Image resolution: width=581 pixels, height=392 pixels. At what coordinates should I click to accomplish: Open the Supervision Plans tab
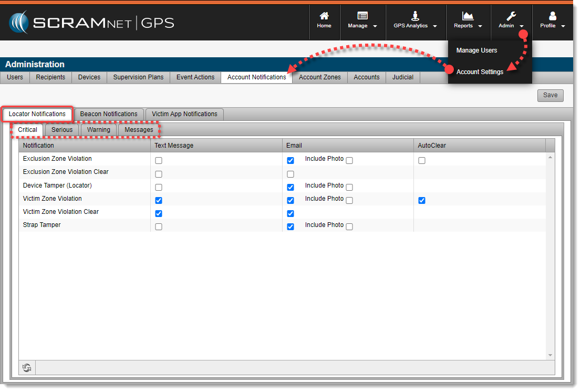click(x=138, y=77)
